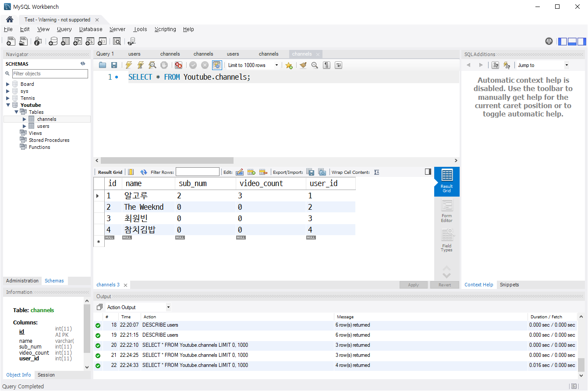This screenshot has width=588, height=391.
Task: Search table data icon in main toolbar
Action: coord(117,41)
